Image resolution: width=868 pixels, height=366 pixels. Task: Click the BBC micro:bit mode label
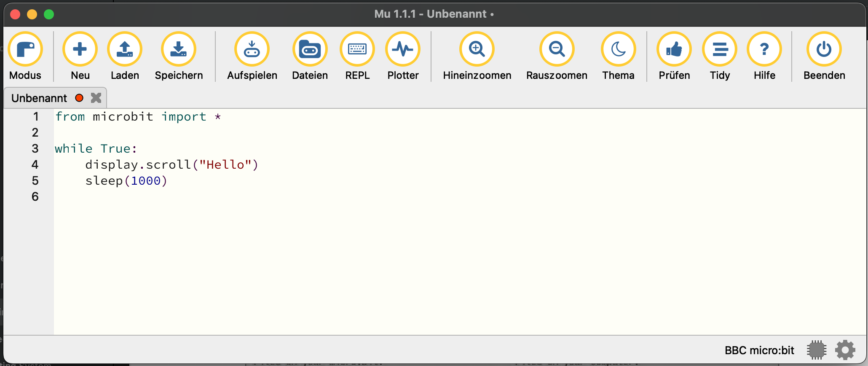(x=759, y=350)
